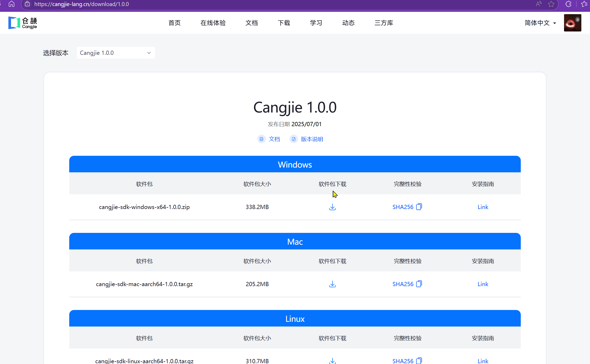Viewport: 590px width, 364px height.
Task: Click the user avatar thumbnail
Action: pos(572,23)
